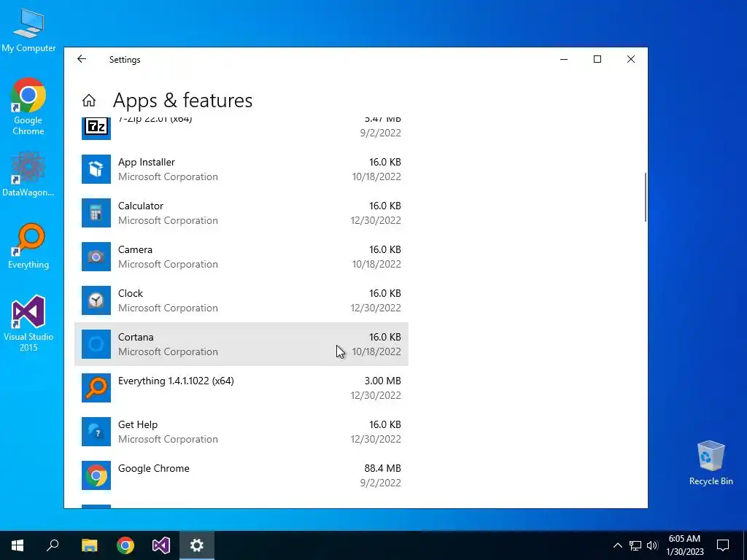Go to Settings home via house icon
The width and height of the screenshot is (747, 560).
pos(89,101)
